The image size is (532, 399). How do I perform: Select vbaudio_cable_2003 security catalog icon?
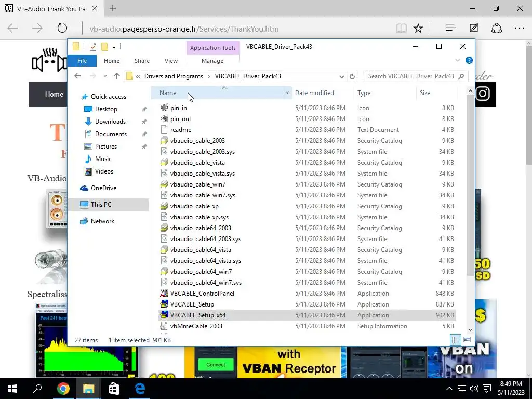point(164,140)
